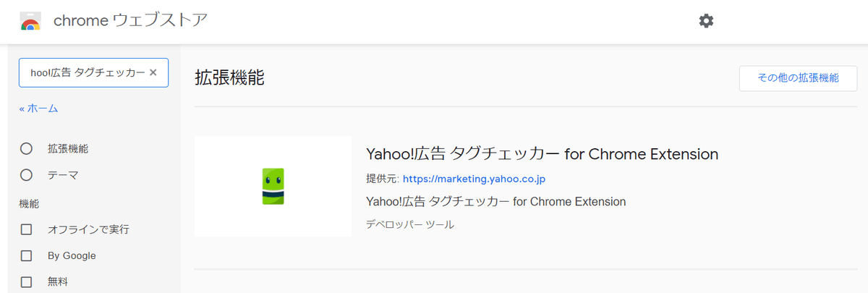The image size is (868, 293).
Task: Go back via the « ホーム link
Action: [38, 109]
